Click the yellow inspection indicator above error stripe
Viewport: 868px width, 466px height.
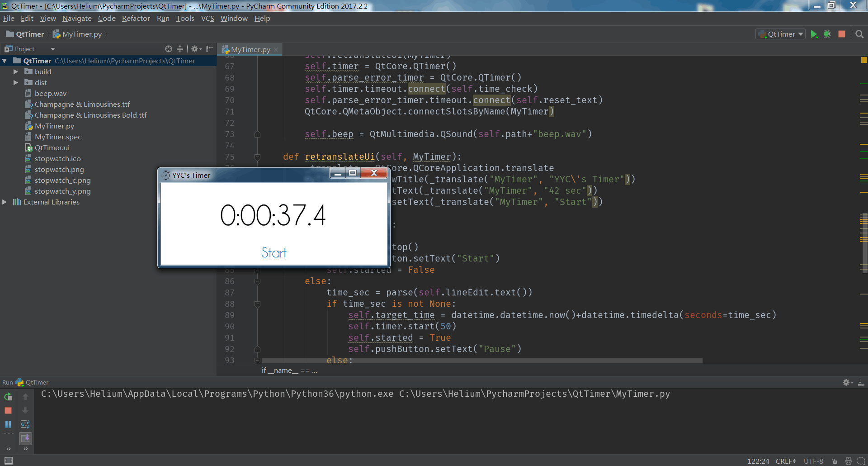click(864, 60)
